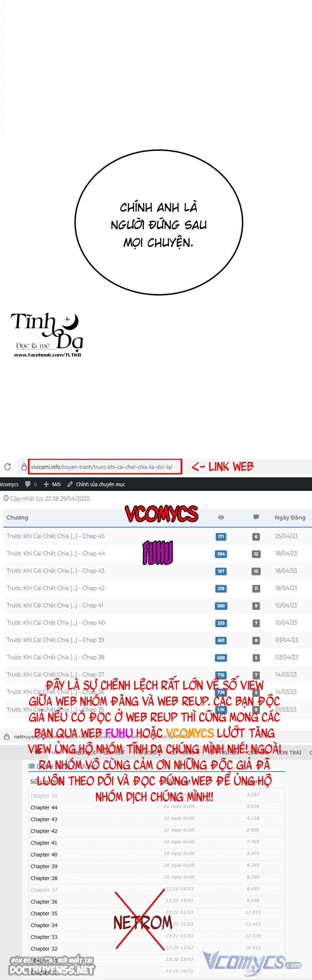This screenshot has width=312, height=980.
Task: Click the www.facebook.com/TLTKB link
Action: point(47,355)
